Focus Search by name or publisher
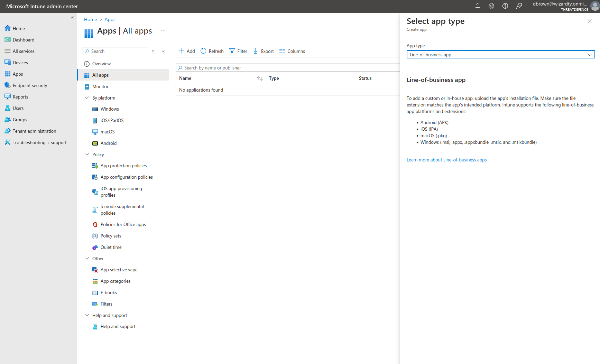This screenshot has width=600, height=364. click(x=288, y=68)
